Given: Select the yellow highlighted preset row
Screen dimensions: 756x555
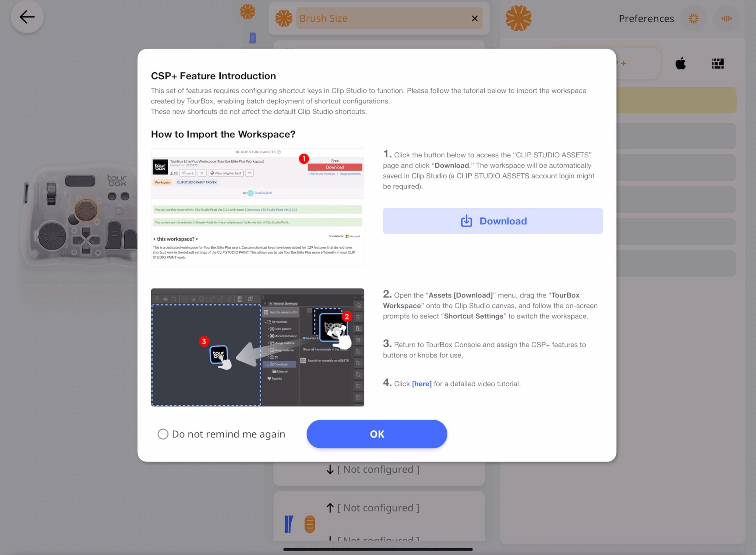Looking at the screenshot, I should click(676, 100).
